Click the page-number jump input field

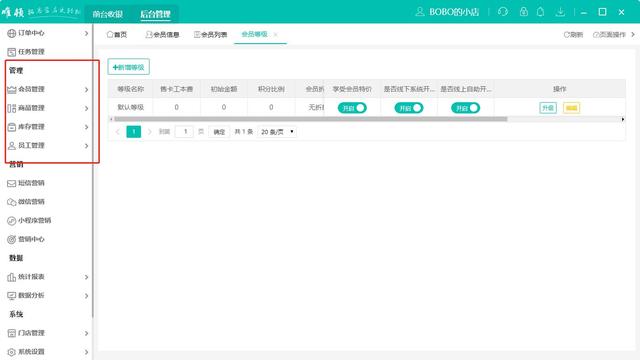pos(184,131)
